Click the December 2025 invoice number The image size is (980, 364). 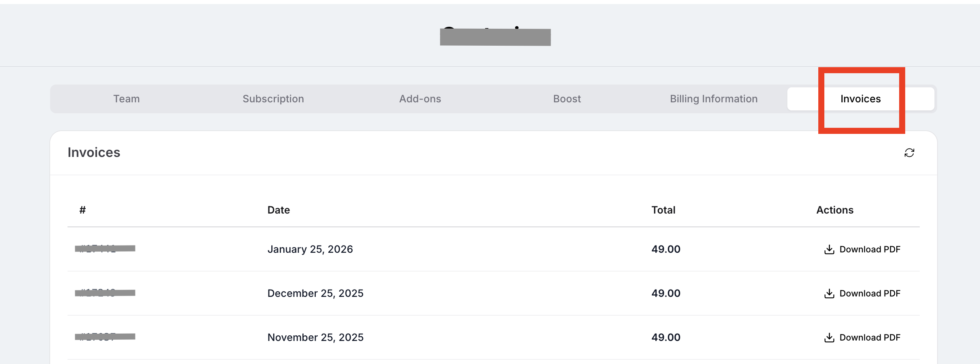point(105,293)
